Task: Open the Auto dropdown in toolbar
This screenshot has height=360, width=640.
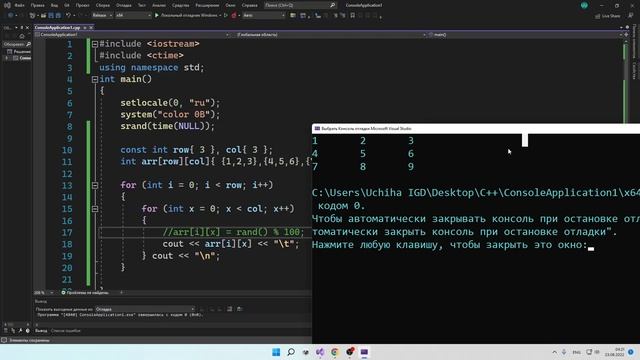Action: pos(263,16)
